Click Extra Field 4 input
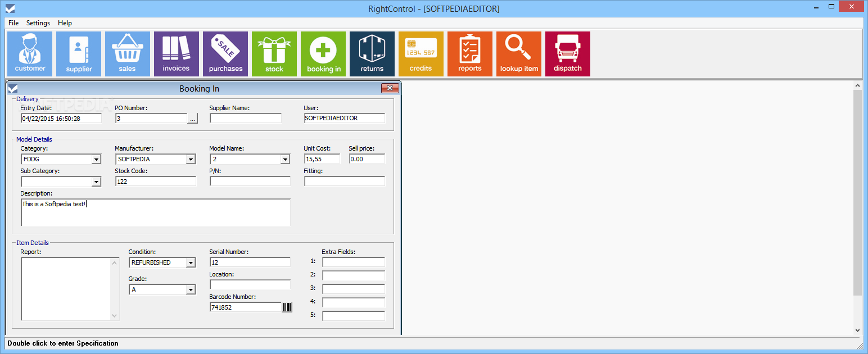This screenshot has height=354, width=868. tap(354, 303)
